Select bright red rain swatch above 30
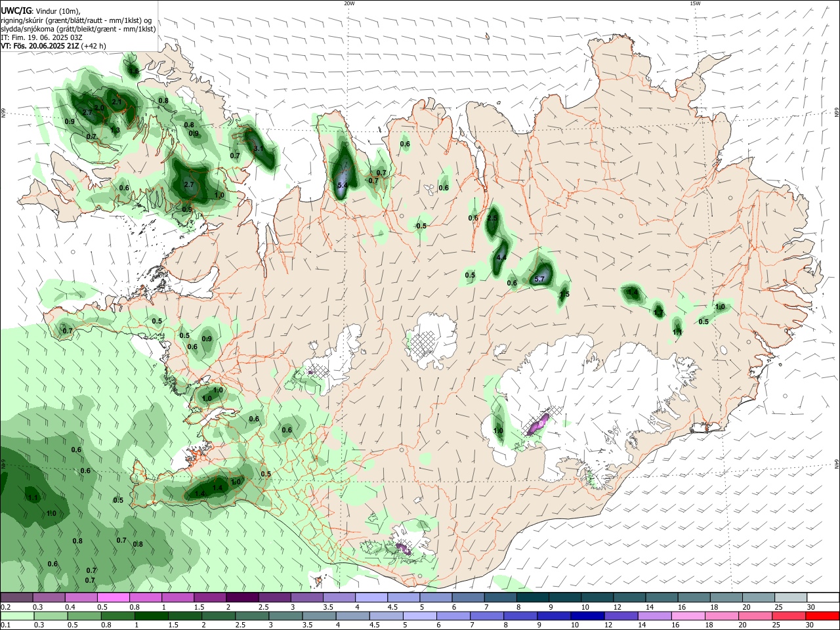 tap(822, 616)
